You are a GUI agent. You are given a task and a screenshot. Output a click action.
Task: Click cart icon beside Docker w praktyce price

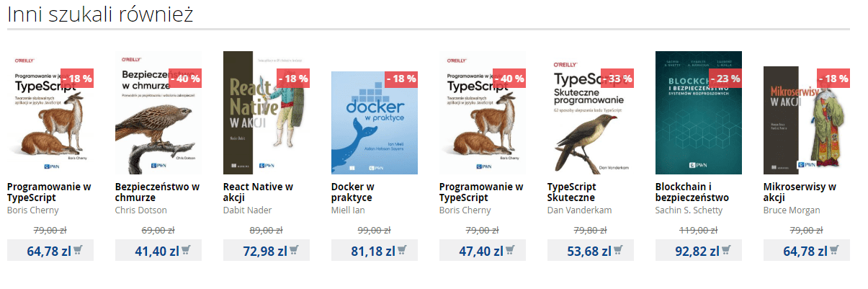pyautogui.click(x=402, y=250)
